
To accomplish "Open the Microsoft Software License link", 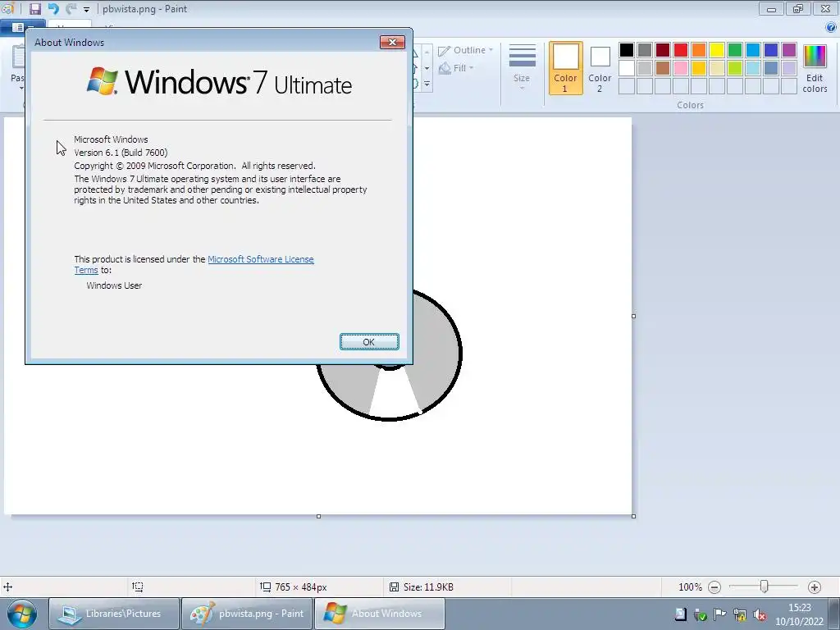I will point(260,259).
